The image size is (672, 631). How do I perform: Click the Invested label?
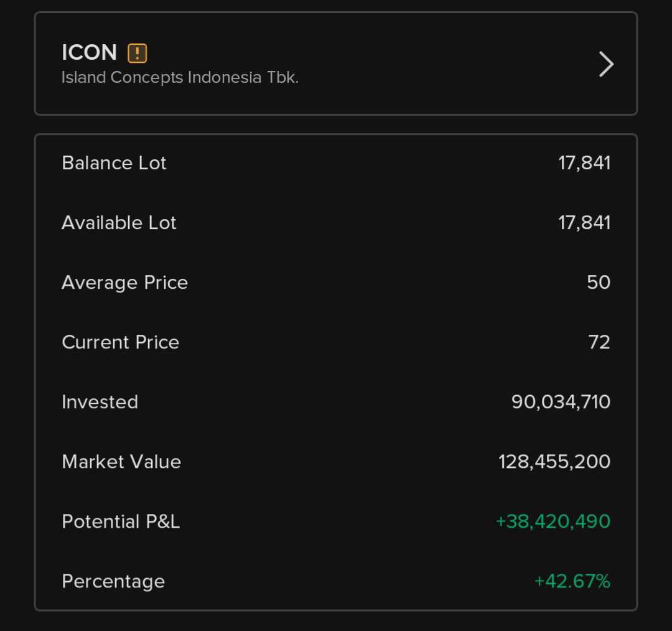point(100,402)
